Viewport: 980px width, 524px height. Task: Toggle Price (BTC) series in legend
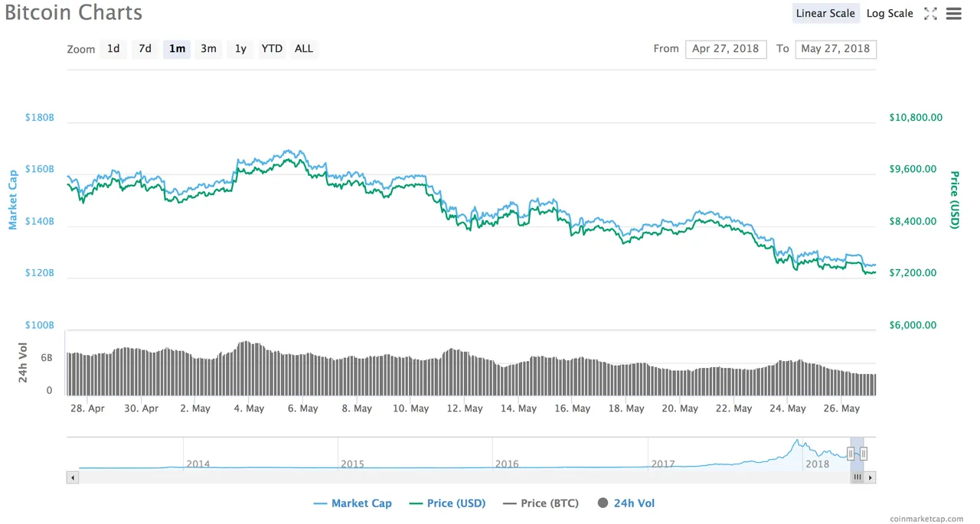pos(541,503)
